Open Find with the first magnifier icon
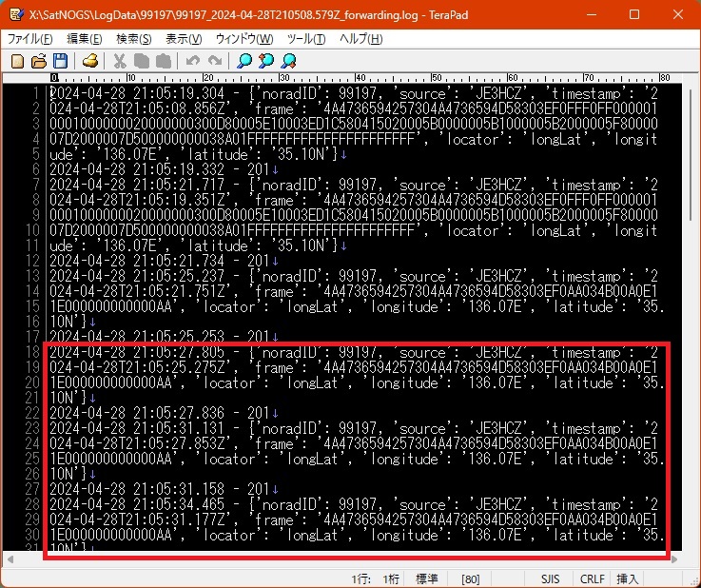Screen dimensions: 701x588 [x=244, y=61]
